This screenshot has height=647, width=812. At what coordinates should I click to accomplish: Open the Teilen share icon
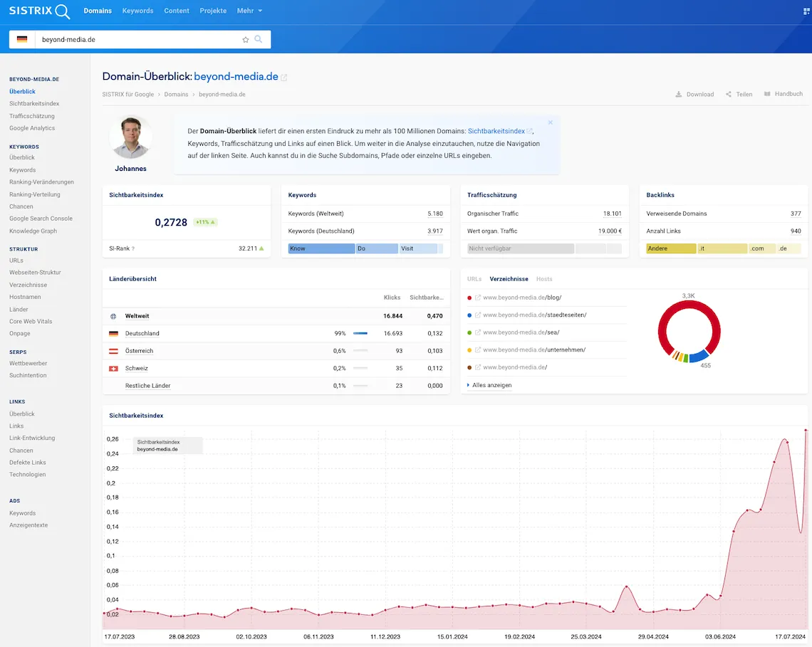coord(728,93)
